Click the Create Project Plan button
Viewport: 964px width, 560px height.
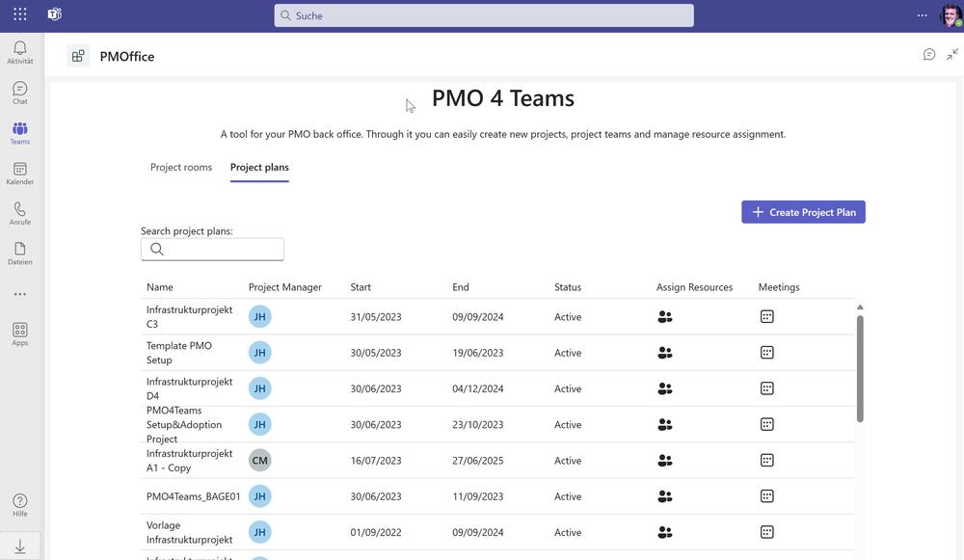pos(803,212)
